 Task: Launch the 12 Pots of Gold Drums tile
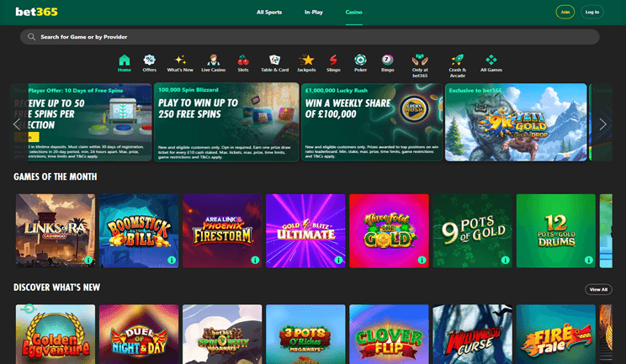coord(556,231)
